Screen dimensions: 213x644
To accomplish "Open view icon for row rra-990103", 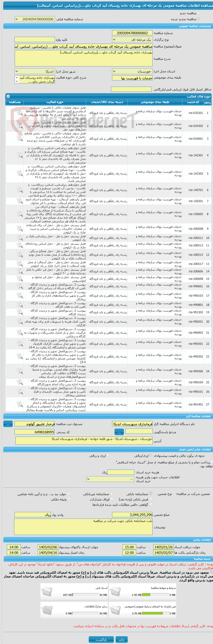I will (20, 296).
